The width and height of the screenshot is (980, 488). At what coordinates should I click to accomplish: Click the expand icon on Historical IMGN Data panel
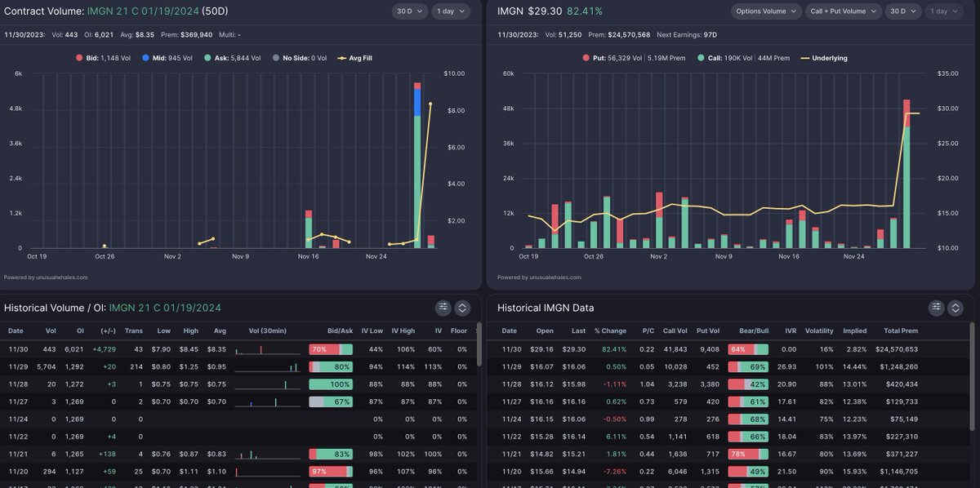tap(955, 308)
